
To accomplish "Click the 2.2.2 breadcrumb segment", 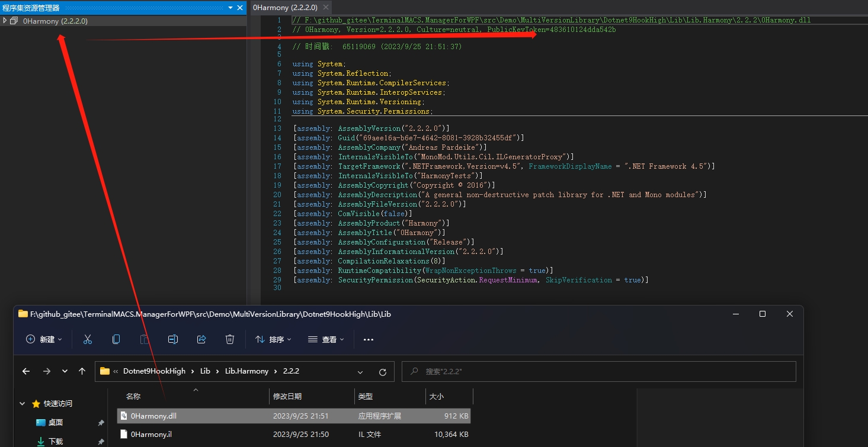I will tap(290, 371).
